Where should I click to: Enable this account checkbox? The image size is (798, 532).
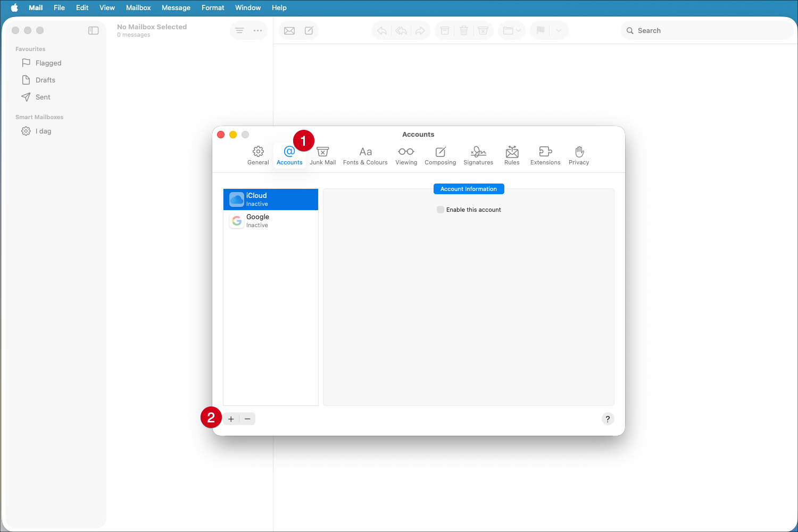coord(440,210)
